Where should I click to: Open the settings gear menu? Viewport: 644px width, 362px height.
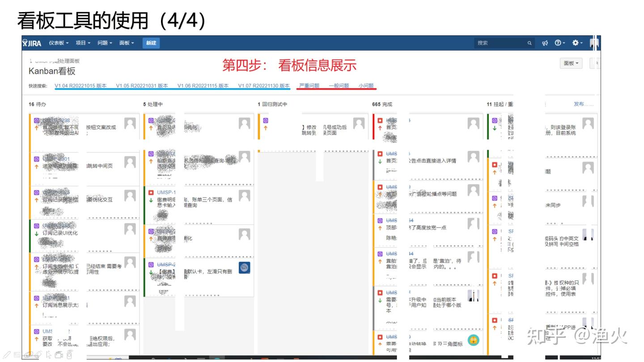click(x=577, y=43)
